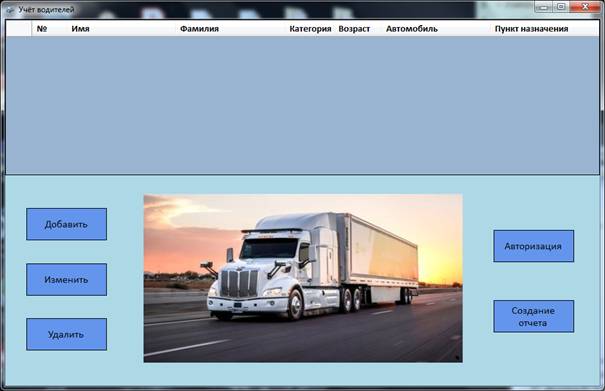
Task: Click the Добавить button
Action: tap(66, 224)
